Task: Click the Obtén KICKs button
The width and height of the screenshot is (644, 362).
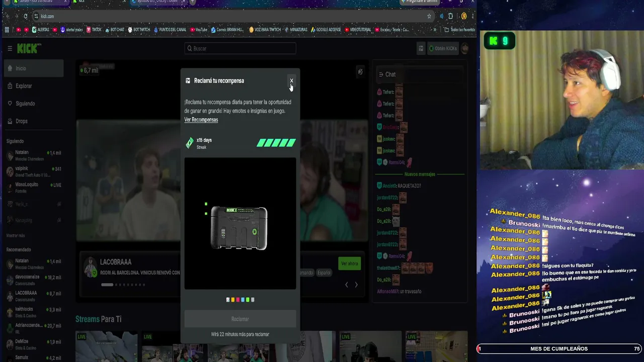Action: click(x=443, y=48)
